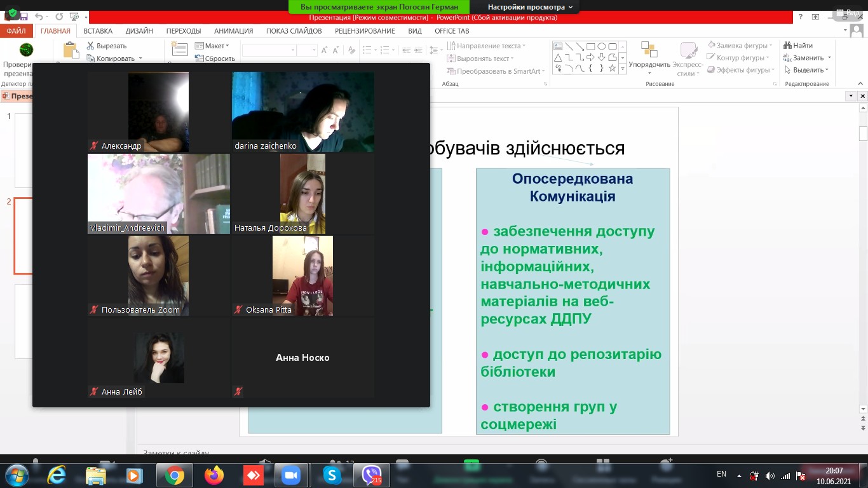
Task: Switch to the ДИЗАЙН tab
Action: (139, 30)
